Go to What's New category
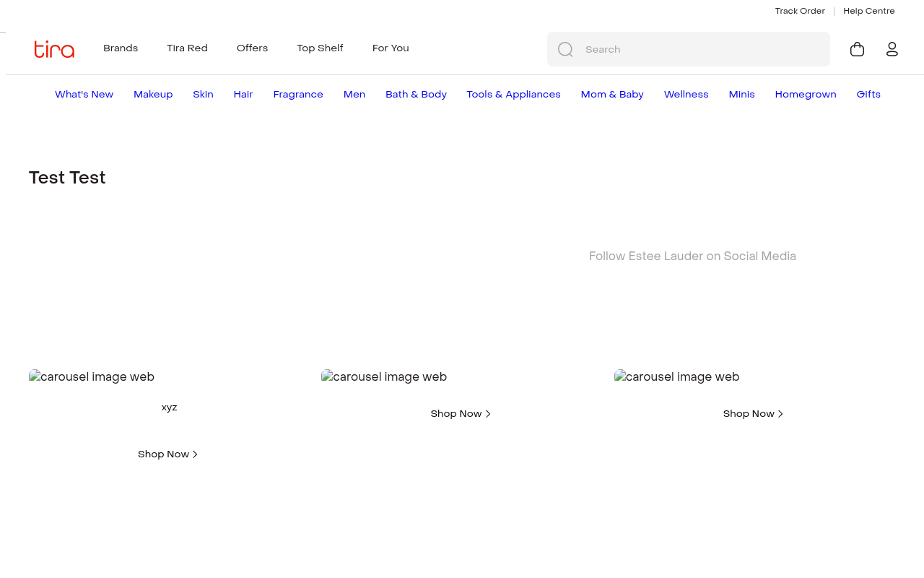924x578 pixels. tap(84, 95)
